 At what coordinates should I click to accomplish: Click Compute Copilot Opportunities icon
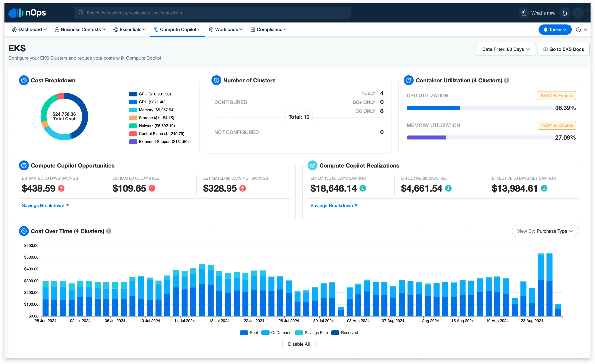pos(24,166)
